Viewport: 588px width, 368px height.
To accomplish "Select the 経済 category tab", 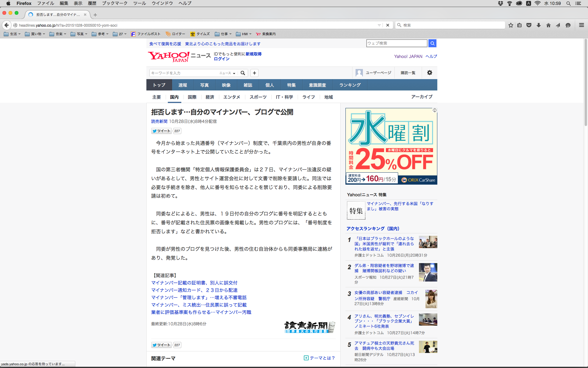I will click(210, 97).
